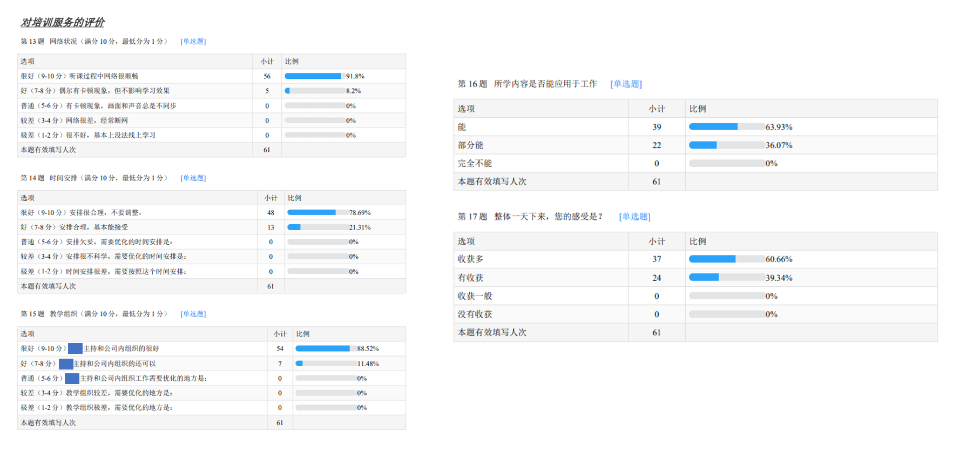Click the 11.48% percentage value

(368, 364)
